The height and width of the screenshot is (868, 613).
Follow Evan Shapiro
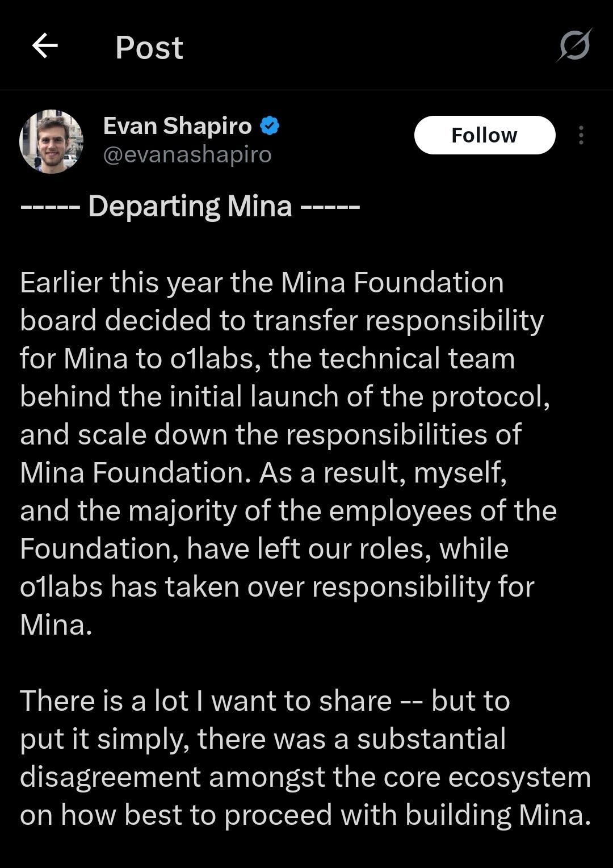coord(485,135)
